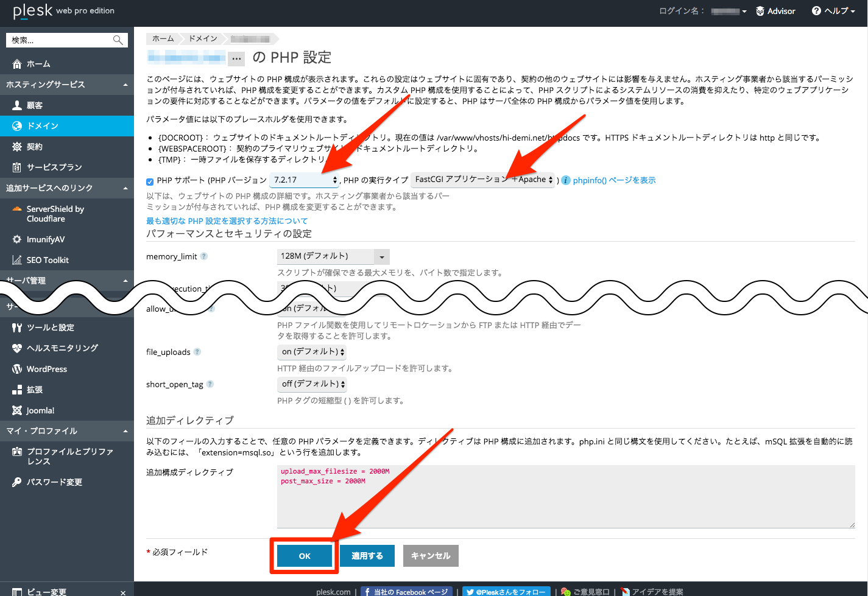Click the Home house icon in sidebar
868x596 pixels.
pos(17,64)
